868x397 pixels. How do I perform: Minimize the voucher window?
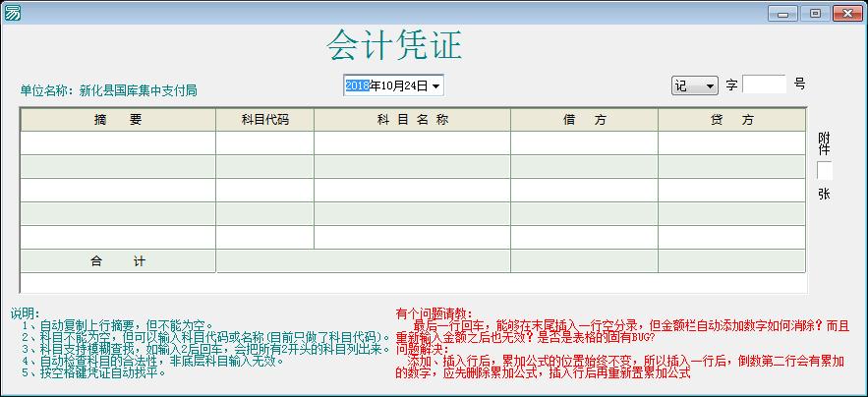[x=782, y=13]
